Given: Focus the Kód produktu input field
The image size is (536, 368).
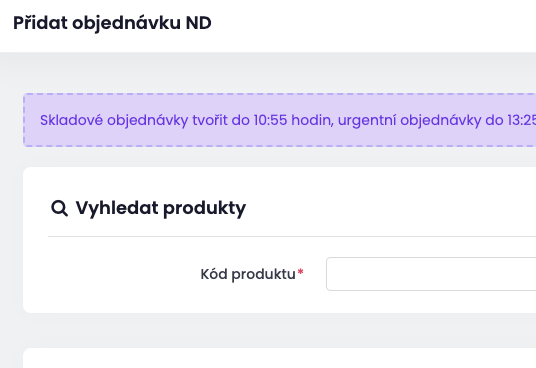Looking at the screenshot, I should tap(431, 274).
